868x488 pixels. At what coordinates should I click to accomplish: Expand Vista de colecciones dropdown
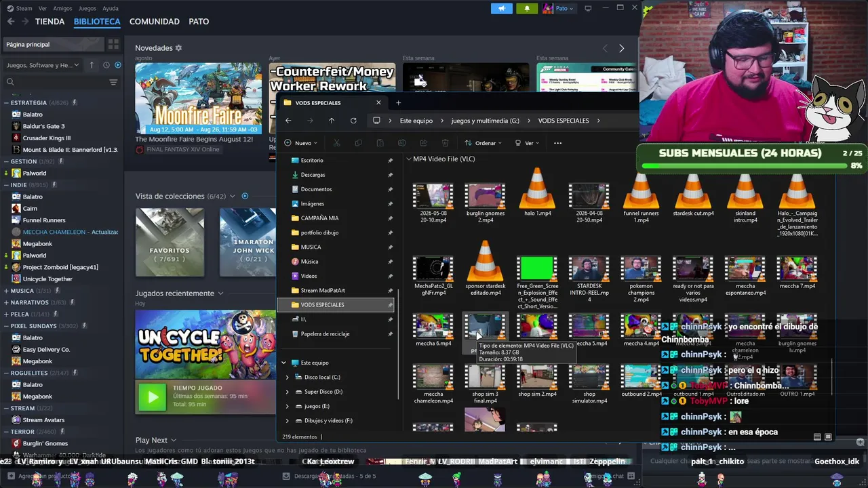click(232, 197)
